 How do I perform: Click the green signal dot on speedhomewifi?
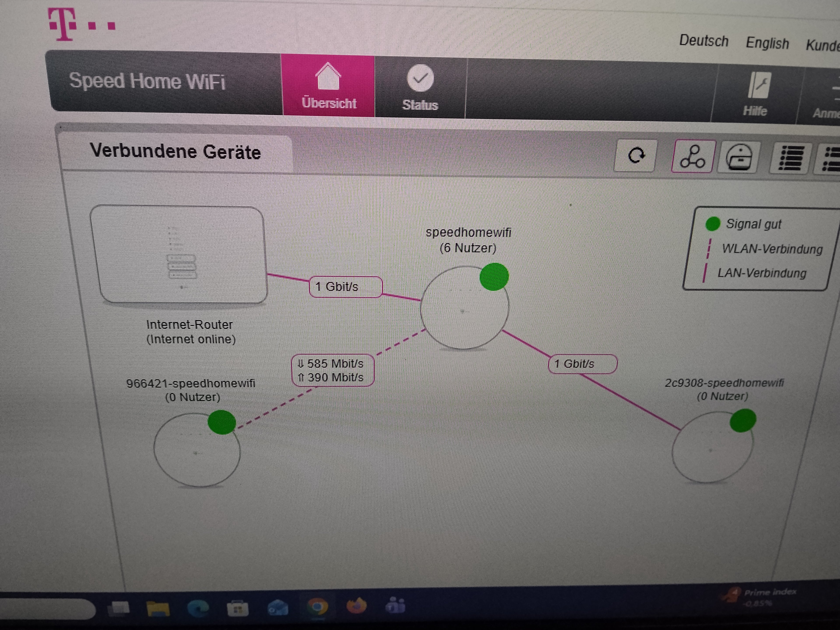[494, 277]
